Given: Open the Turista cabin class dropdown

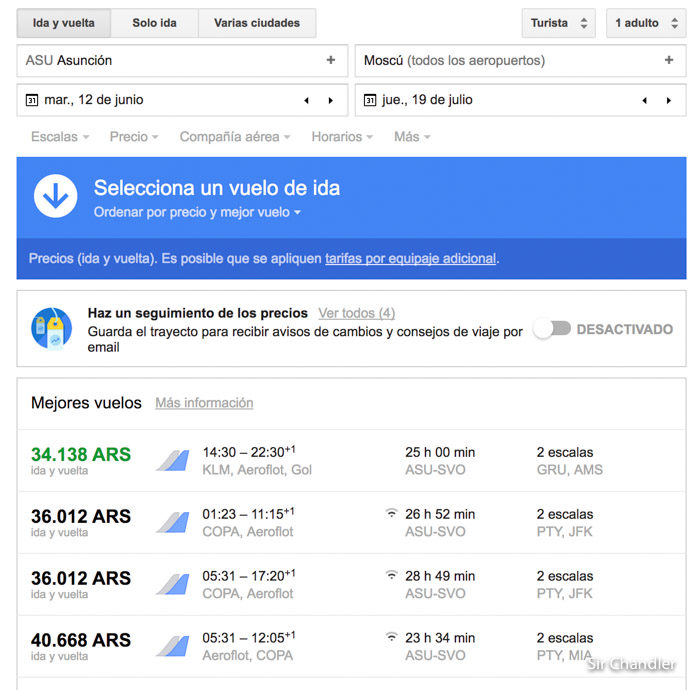Looking at the screenshot, I should (558, 23).
